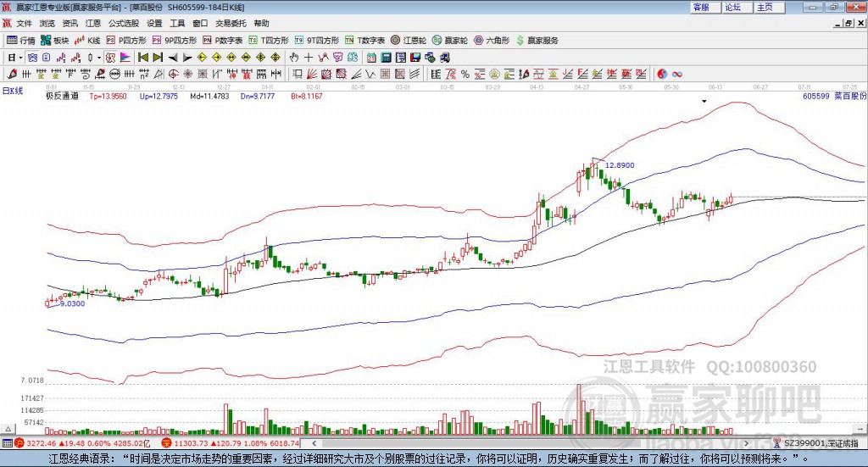868x467 pixels.
Task: Open the 9T四方形 tool
Action: [317, 41]
